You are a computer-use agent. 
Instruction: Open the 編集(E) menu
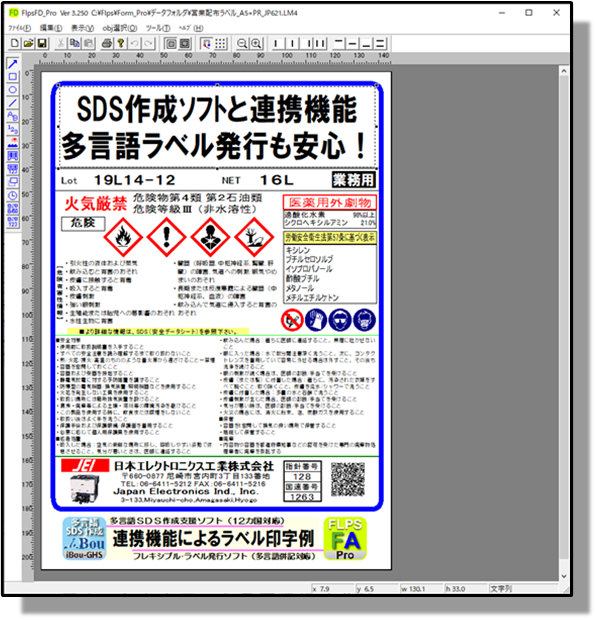tap(51, 28)
